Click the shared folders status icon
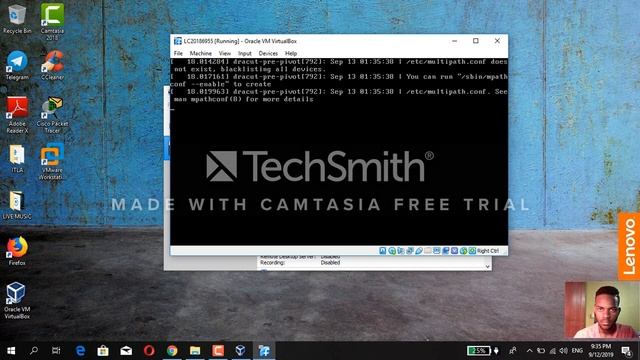Screen dimensions: 640x360 coord(428,251)
